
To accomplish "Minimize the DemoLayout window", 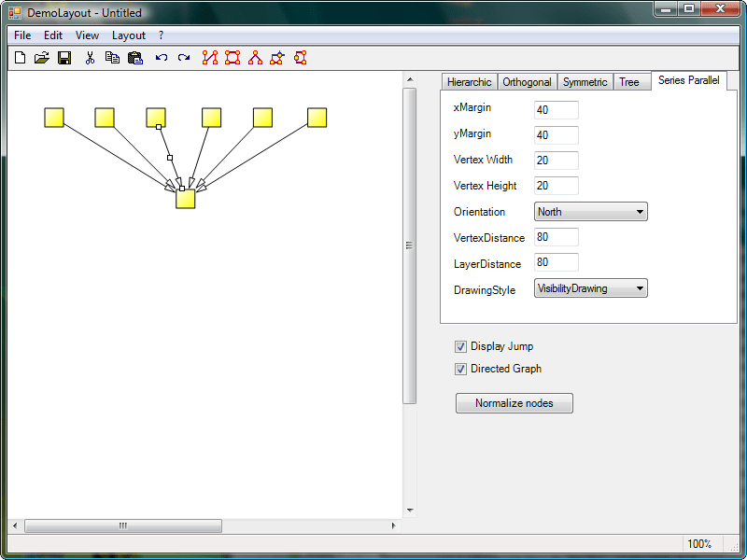I will click(667, 9).
